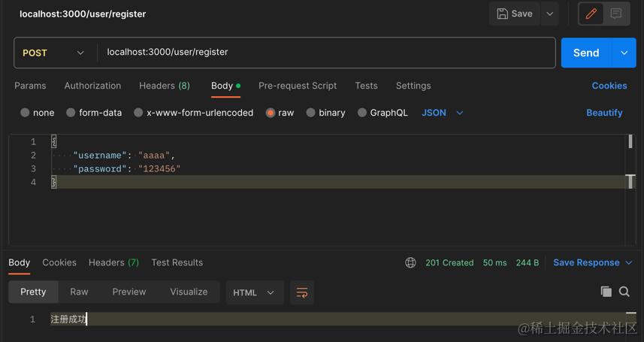Choose the GraphQL body type
The width and height of the screenshot is (644, 342).
point(362,113)
